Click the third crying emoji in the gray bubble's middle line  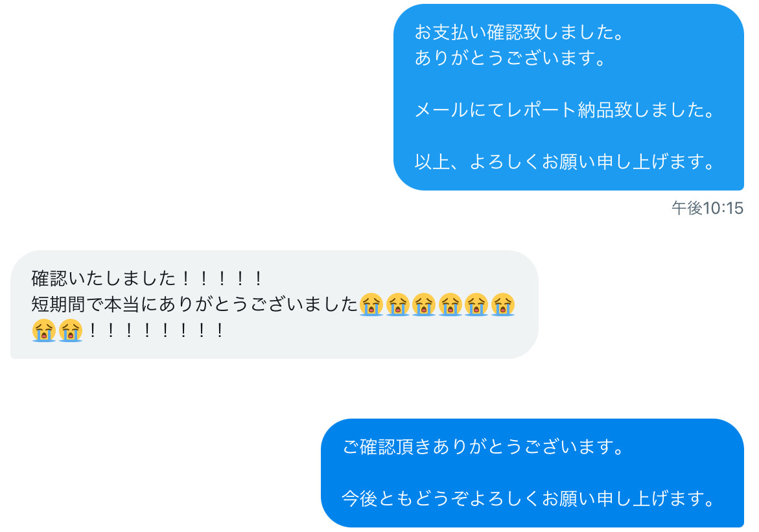(424, 305)
